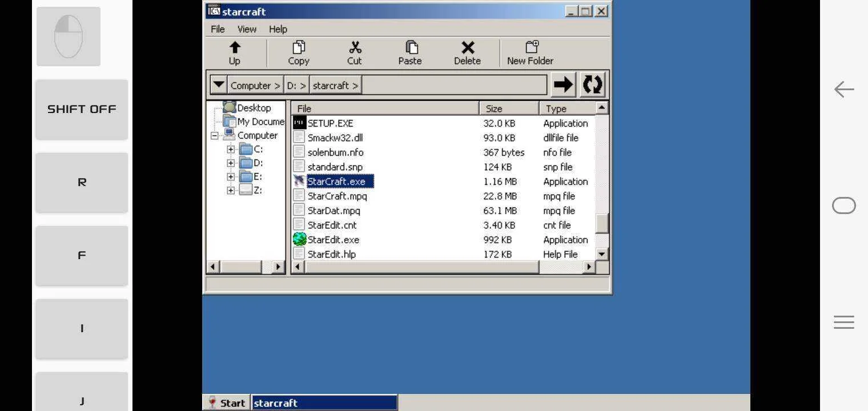Viewport: 868px width, 411px height.
Task: Tap the Android recents menu icon
Action: pyautogui.click(x=843, y=322)
